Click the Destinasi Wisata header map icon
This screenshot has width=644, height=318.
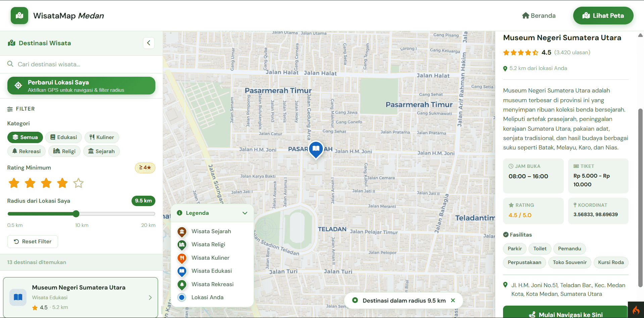12,43
